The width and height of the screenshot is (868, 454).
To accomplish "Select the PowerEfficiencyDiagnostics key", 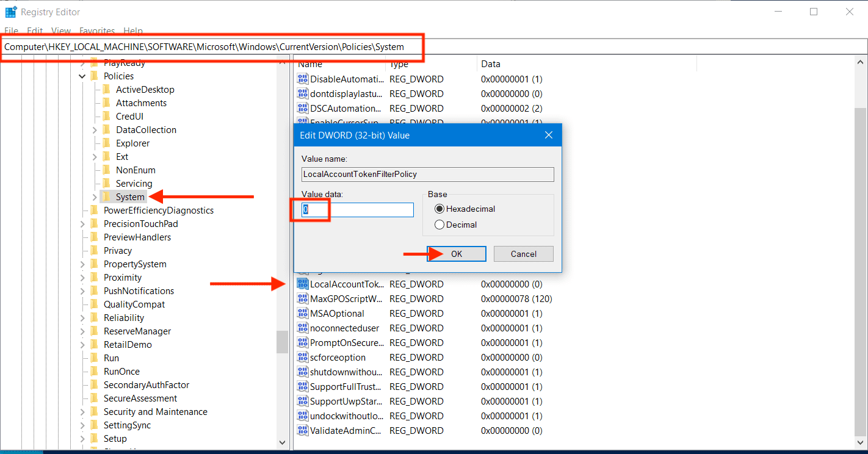I will tap(159, 211).
